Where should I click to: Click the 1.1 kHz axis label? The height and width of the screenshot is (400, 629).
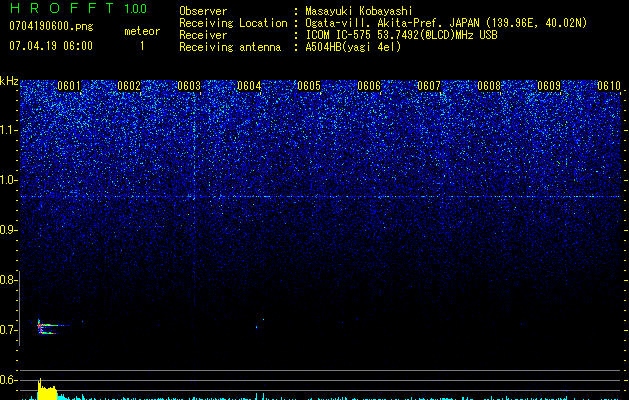tap(9, 130)
